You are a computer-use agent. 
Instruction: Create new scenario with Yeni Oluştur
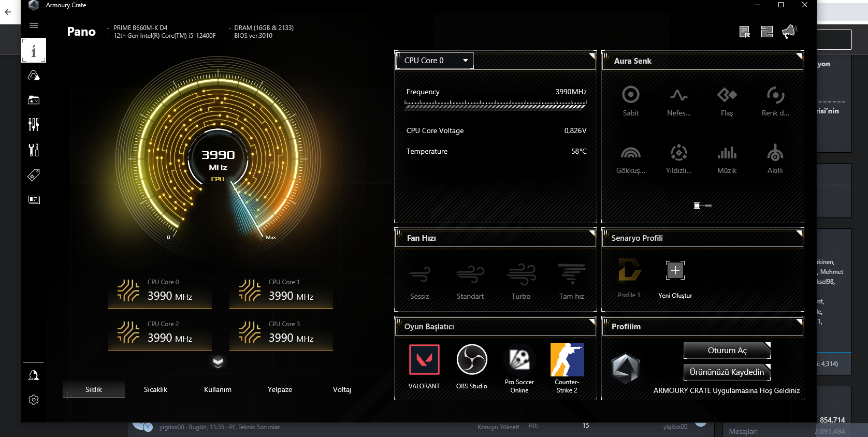(x=675, y=280)
